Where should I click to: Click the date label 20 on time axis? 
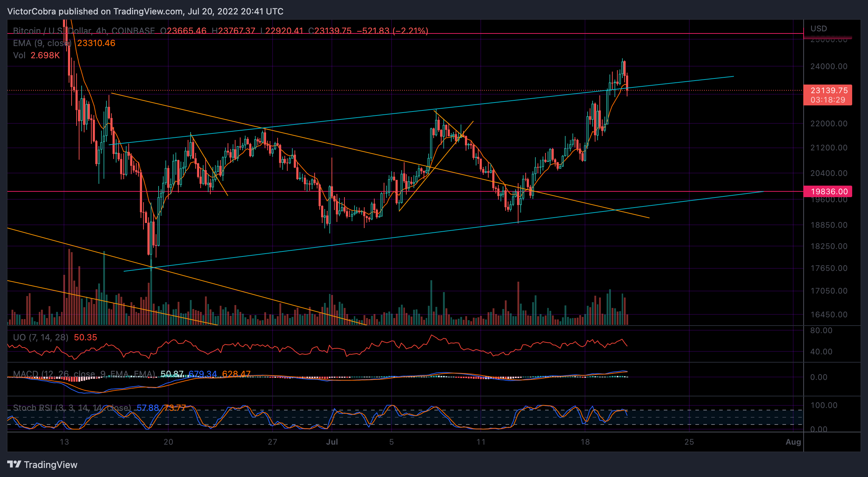[x=169, y=442]
